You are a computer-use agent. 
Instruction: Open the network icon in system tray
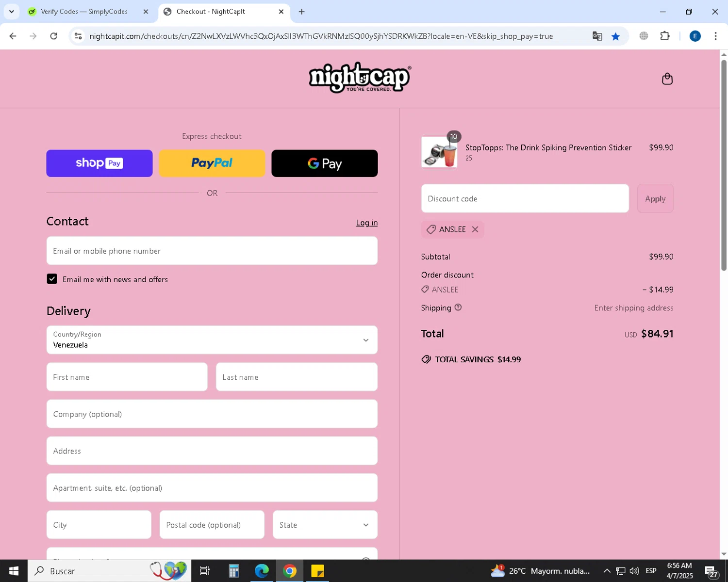621,571
